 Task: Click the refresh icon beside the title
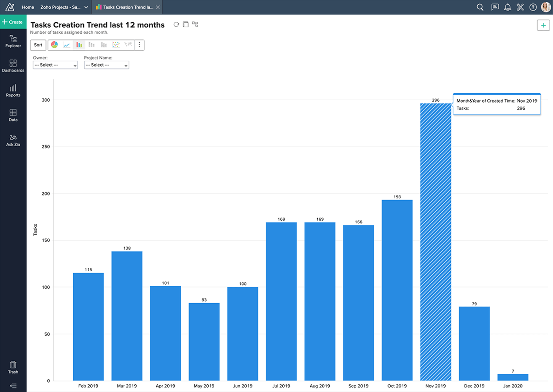click(176, 25)
